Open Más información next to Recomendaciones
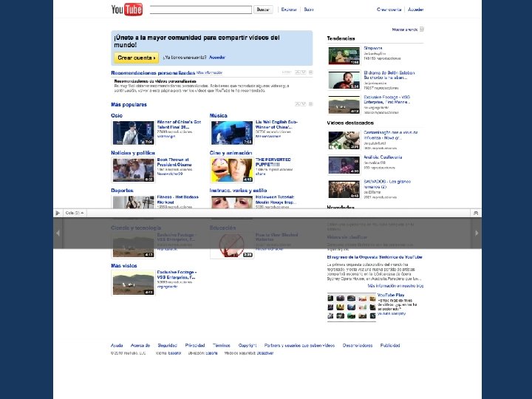The width and height of the screenshot is (532, 399). [x=209, y=72]
